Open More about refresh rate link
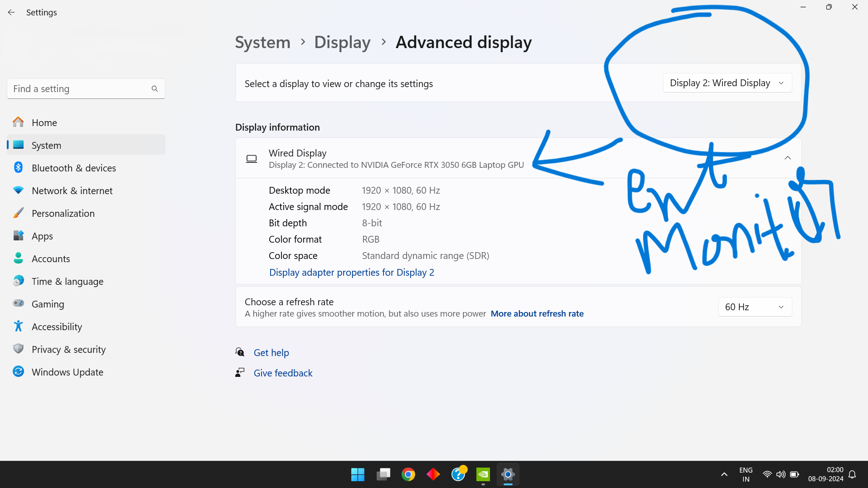Screen dimensions: 868x488 [537, 314]
